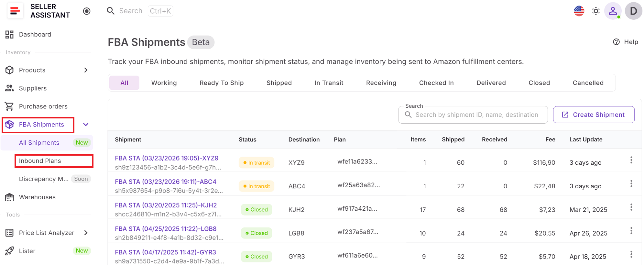Image resolution: width=644 pixels, height=265 pixels.
Task: Click the FBA Shipments package icon
Action: pos(9,125)
